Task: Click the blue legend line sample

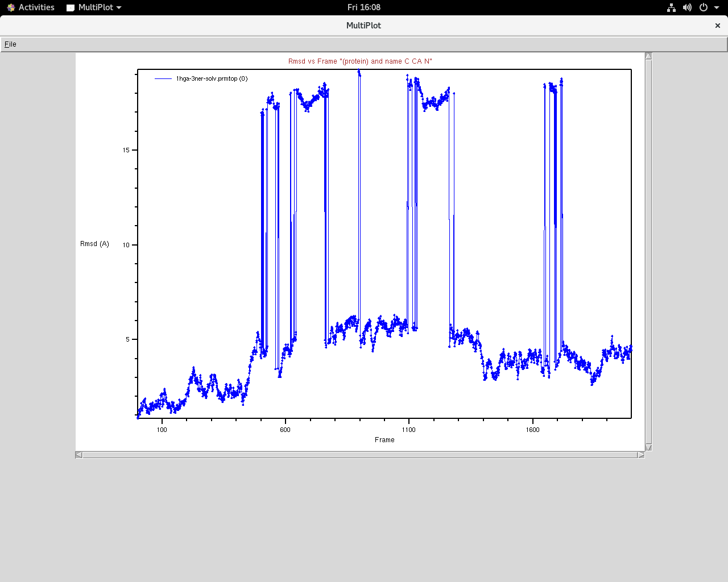Action: [x=163, y=79]
